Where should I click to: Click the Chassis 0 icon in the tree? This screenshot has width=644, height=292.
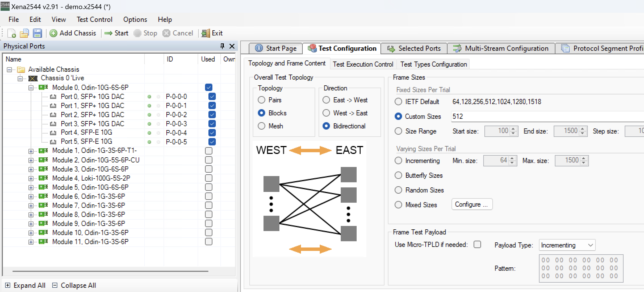click(x=33, y=78)
